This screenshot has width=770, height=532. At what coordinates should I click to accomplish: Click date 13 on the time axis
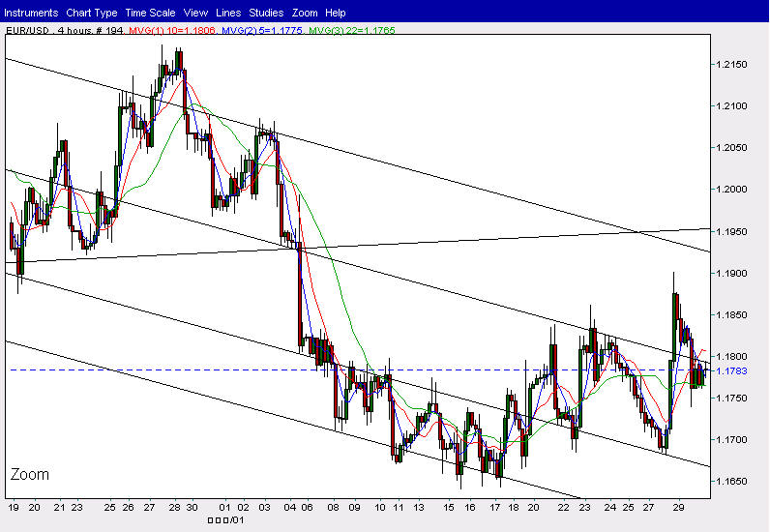coord(419,508)
